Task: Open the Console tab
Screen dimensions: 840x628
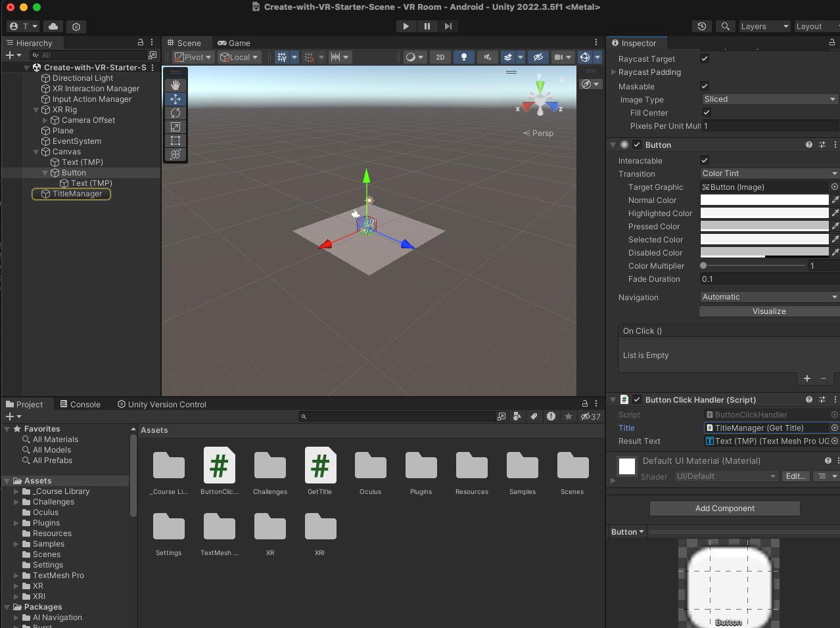Action: [x=80, y=405]
